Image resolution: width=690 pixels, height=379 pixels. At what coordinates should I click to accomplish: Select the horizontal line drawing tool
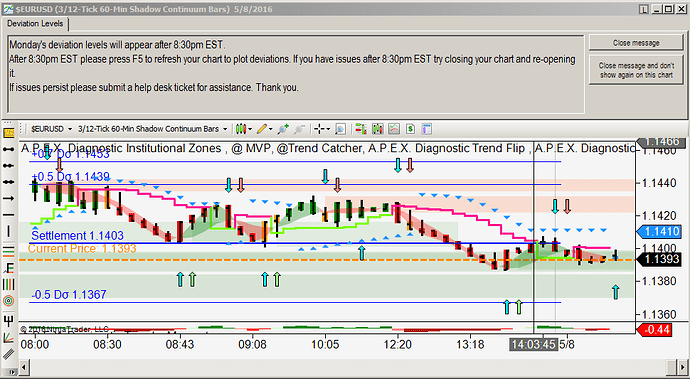(x=8, y=214)
